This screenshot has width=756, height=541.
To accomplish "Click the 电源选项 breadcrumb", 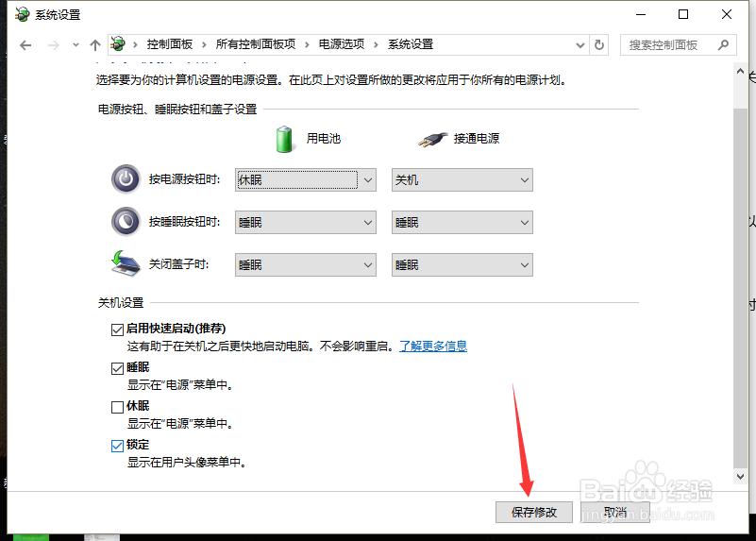I will (342, 44).
